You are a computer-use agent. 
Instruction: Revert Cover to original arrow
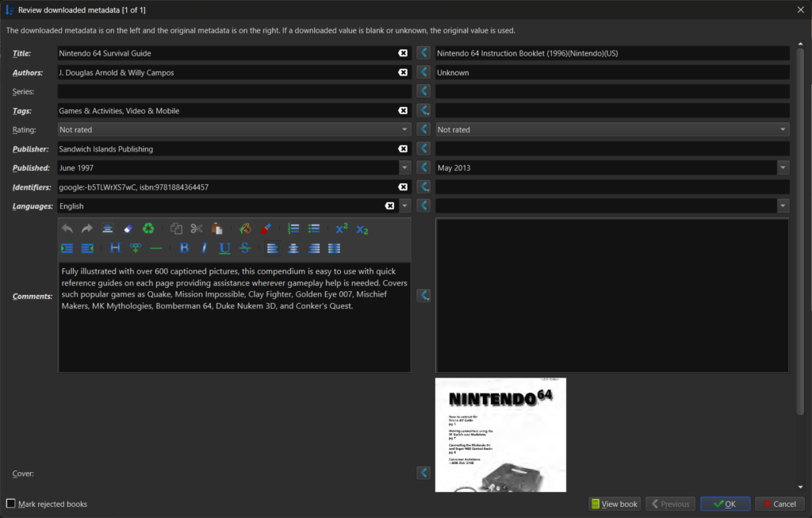tap(423, 473)
